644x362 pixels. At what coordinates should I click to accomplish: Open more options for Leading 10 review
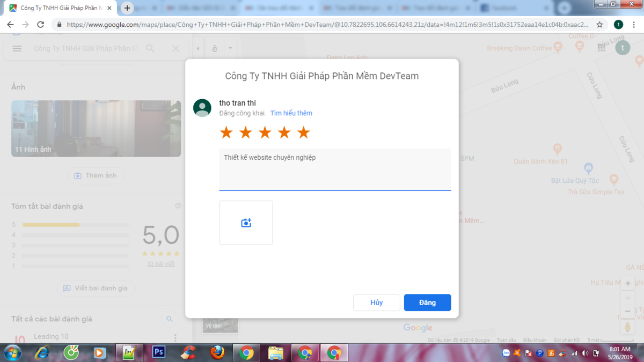(175, 338)
